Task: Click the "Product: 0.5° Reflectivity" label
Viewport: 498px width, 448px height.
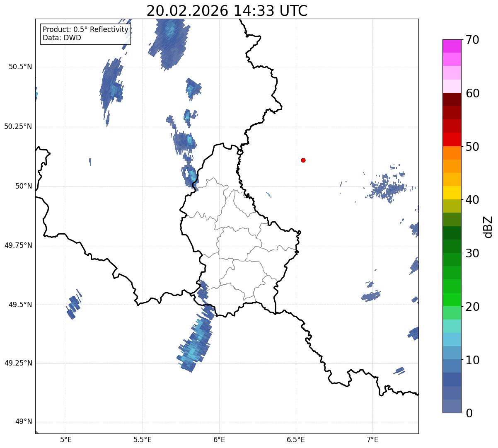Action: tap(85, 30)
